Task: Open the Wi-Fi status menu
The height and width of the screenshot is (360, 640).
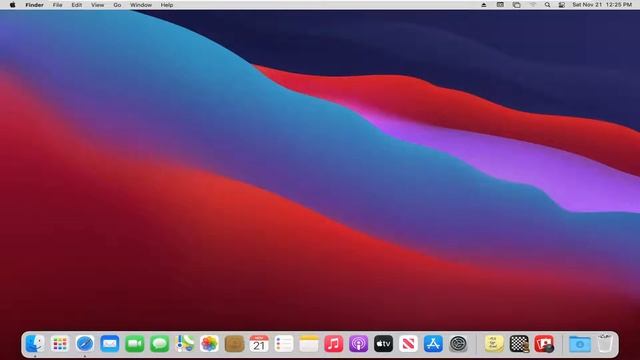Action: [x=533, y=5]
